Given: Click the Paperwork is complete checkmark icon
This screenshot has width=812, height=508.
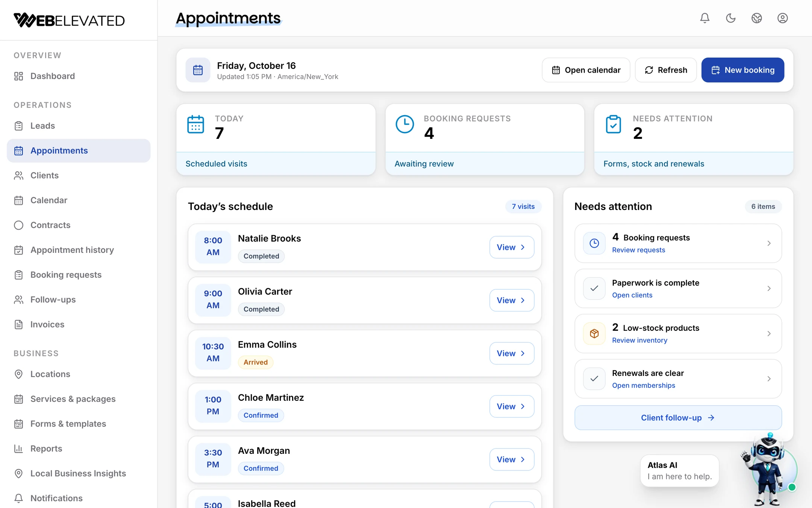Looking at the screenshot, I should [x=594, y=288].
